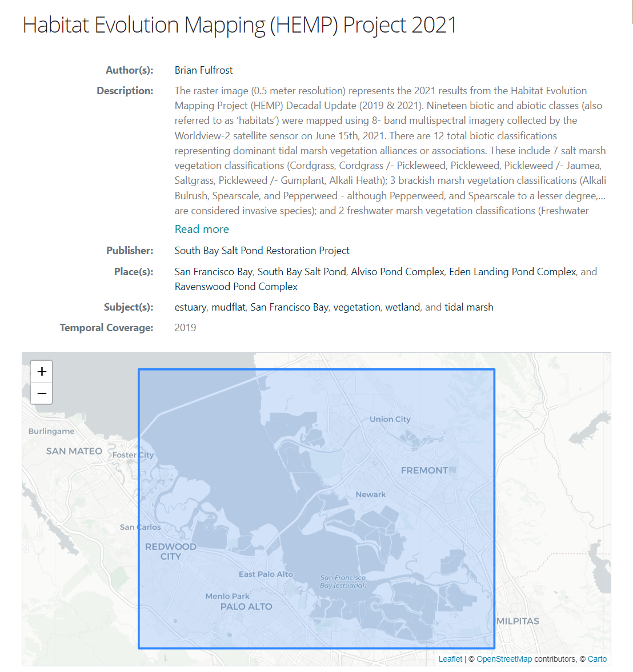Click the REDWOOD CITY map label

click(171, 552)
